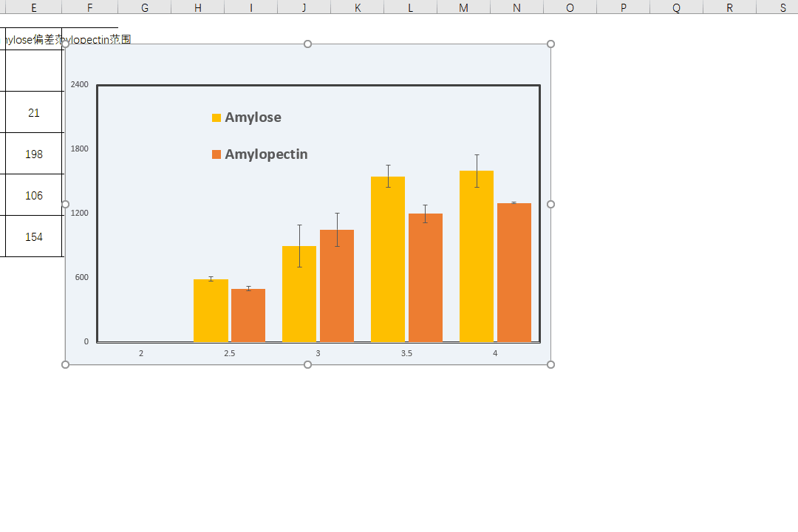
Task: Click the yellow Amylose legend swatch
Action: pyautogui.click(x=216, y=118)
